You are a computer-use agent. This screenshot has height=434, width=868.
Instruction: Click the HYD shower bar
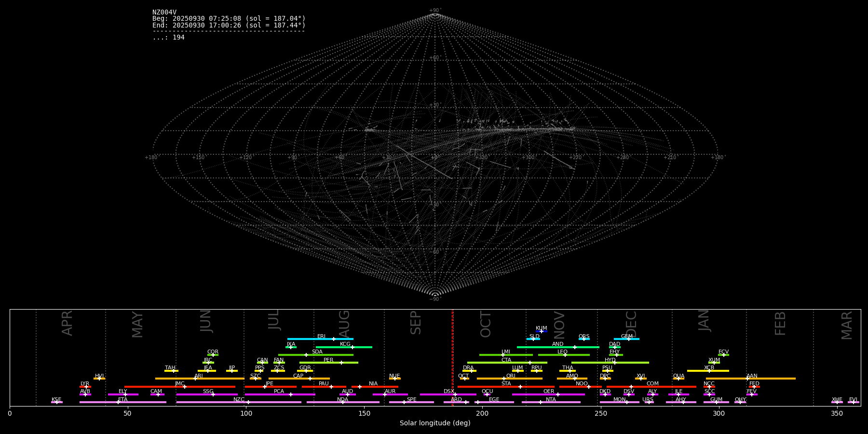610,363
